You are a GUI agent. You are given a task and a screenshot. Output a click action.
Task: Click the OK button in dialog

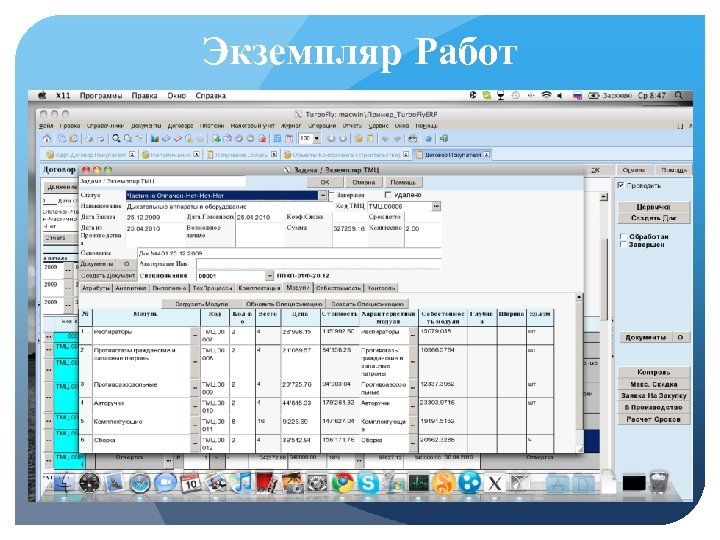pos(325,182)
